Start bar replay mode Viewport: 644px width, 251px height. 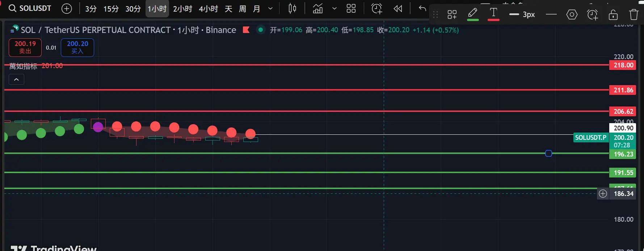click(x=398, y=8)
